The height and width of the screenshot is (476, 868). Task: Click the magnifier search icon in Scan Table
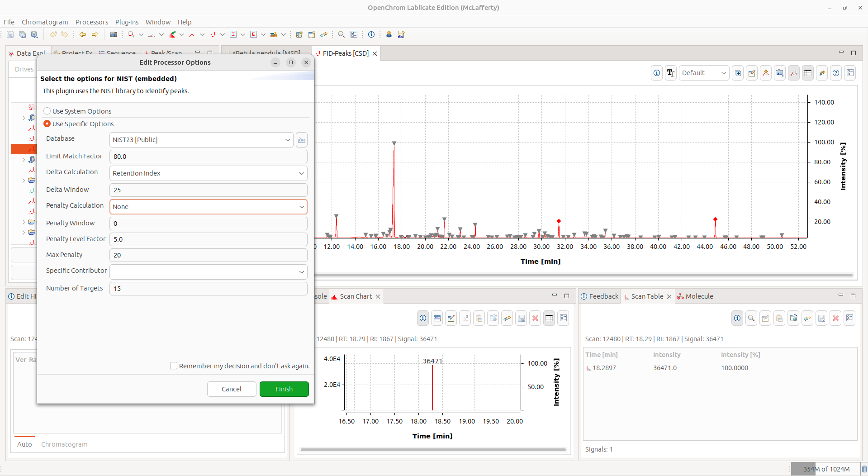[x=751, y=318]
